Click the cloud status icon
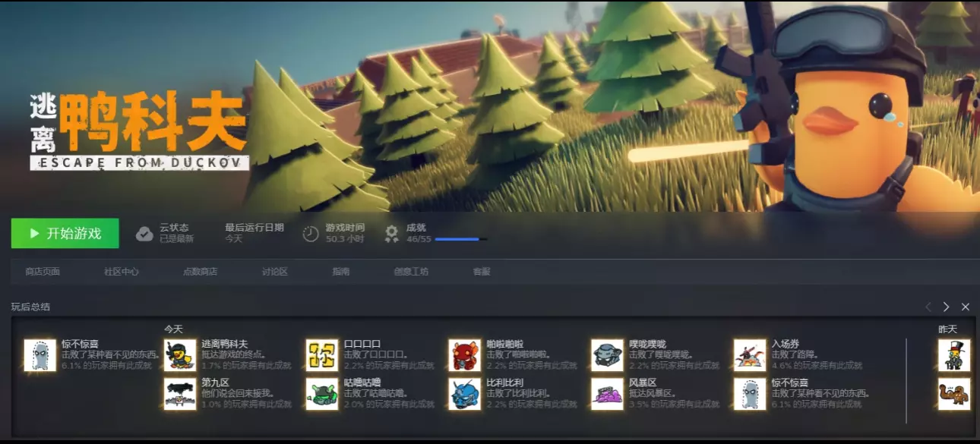The height and width of the screenshot is (444, 980). [x=144, y=234]
